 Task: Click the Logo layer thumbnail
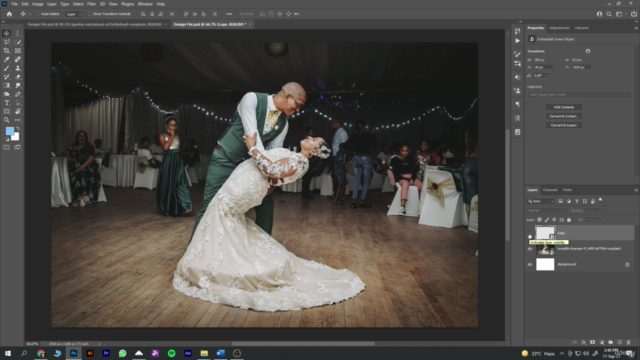click(x=545, y=233)
